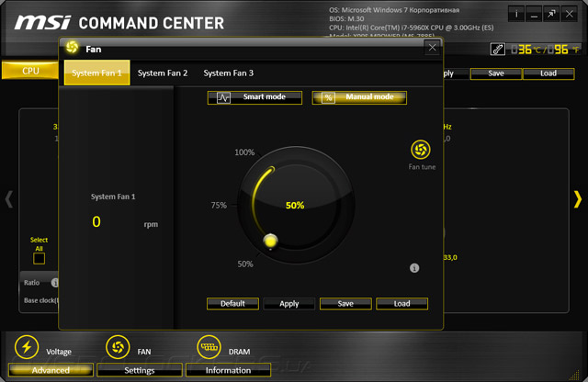Image resolution: width=588 pixels, height=382 pixels.
Task: Go to previous page with left arrow
Action: point(9,199)
